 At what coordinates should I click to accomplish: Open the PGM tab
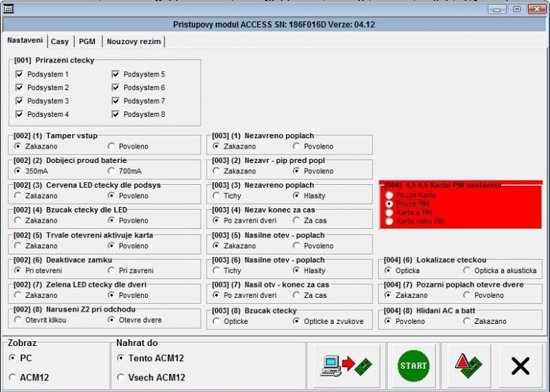87,42
